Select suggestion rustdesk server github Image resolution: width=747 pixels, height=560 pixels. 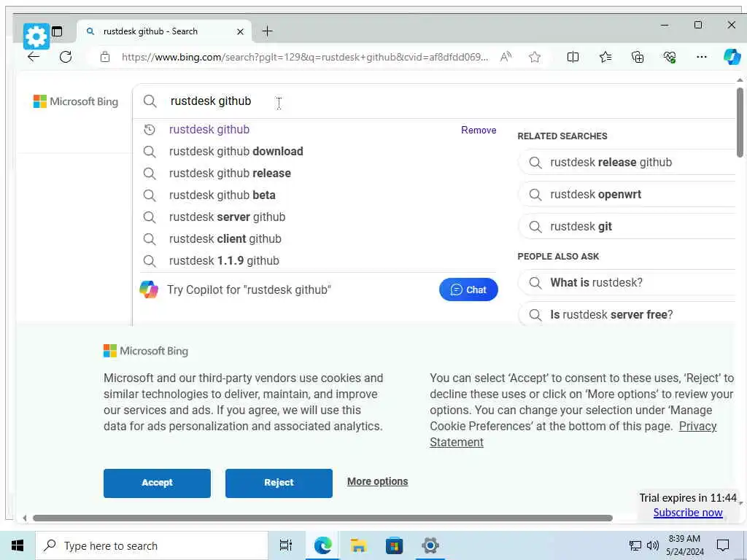click(320, 217)
